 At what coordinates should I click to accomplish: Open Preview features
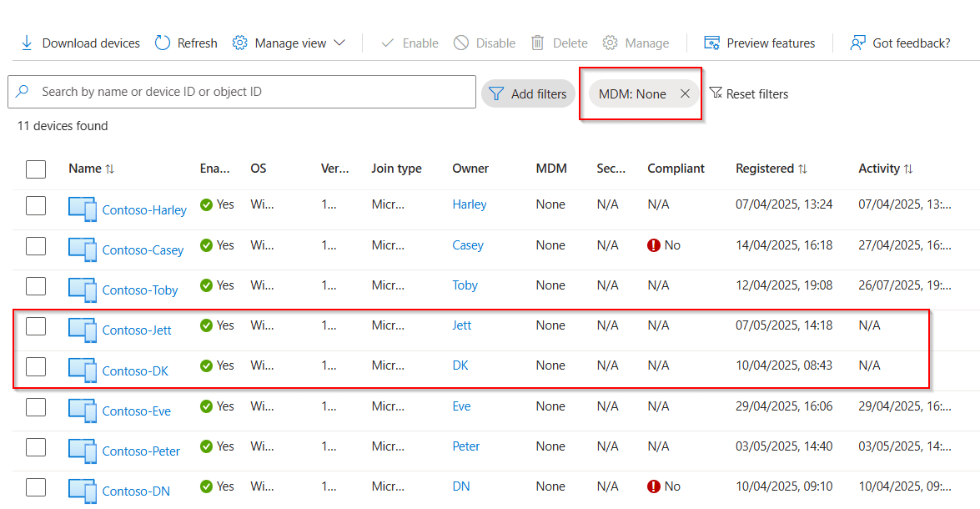click(759, 43)
